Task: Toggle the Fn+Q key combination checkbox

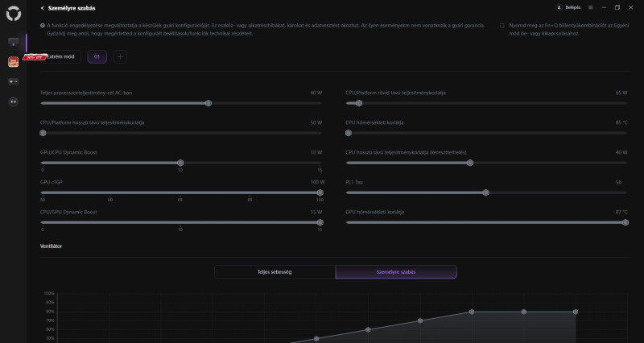Action: 502,25
